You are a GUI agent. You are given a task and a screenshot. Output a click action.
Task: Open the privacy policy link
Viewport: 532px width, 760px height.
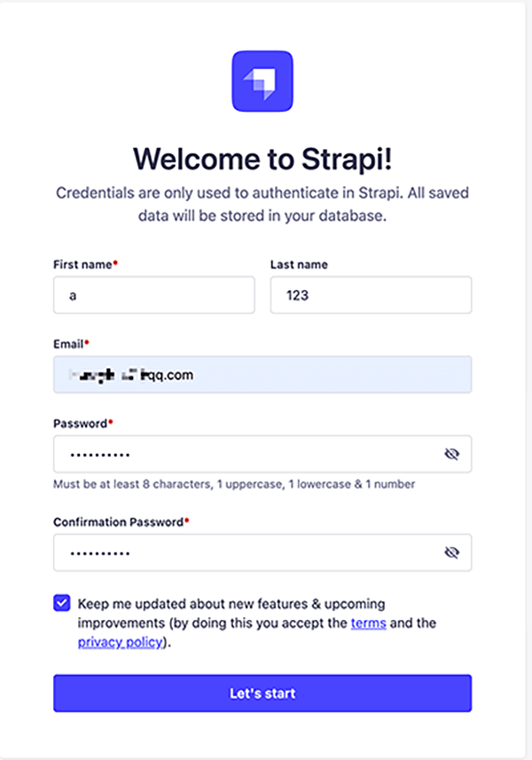pyautogui.click(x=120, y=642)
